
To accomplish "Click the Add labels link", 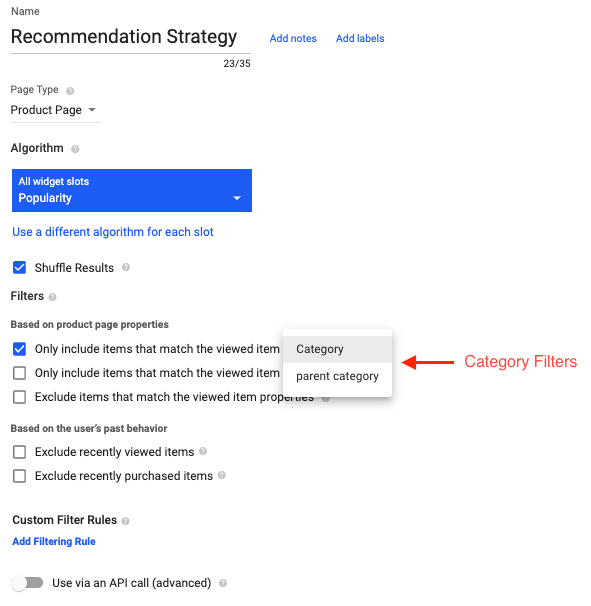I will click(x=360, y=38).
